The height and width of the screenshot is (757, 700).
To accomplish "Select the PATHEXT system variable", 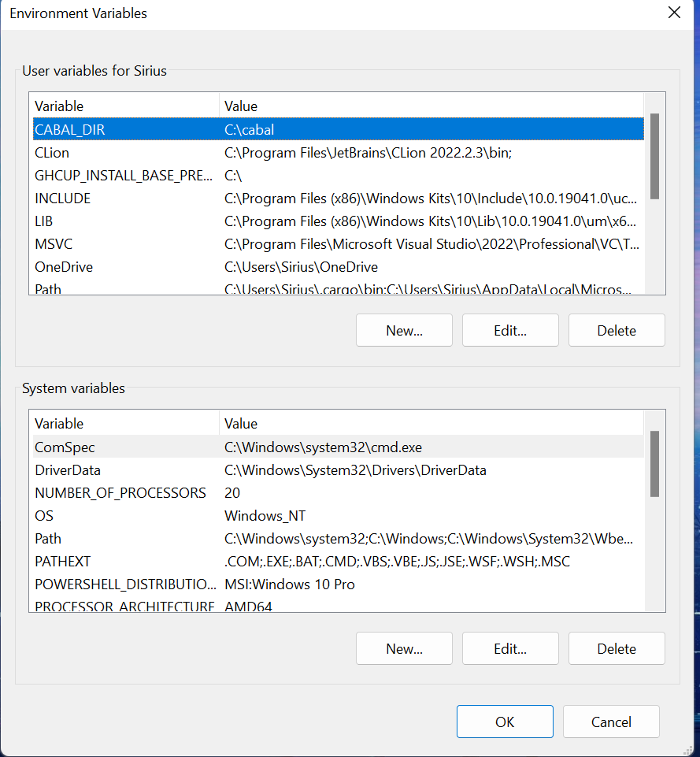I will pos(118,561).
